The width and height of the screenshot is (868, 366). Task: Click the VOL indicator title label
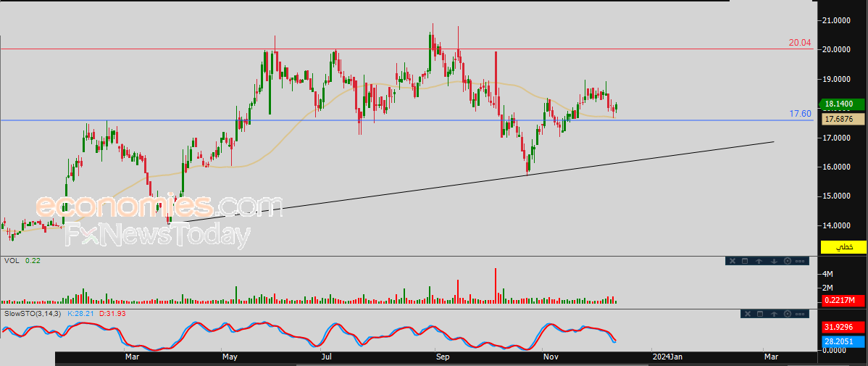[x=11, y=260]
